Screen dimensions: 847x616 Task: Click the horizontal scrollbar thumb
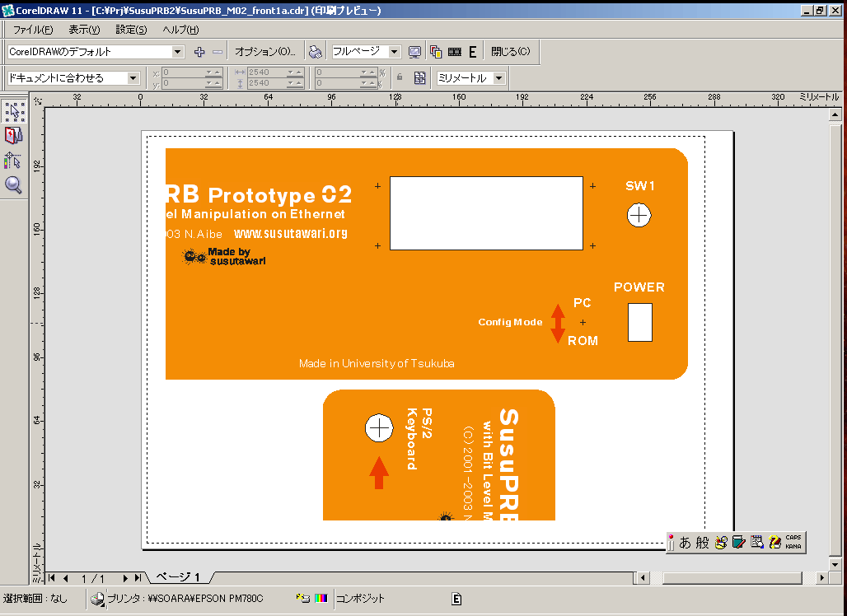(732, 577)
